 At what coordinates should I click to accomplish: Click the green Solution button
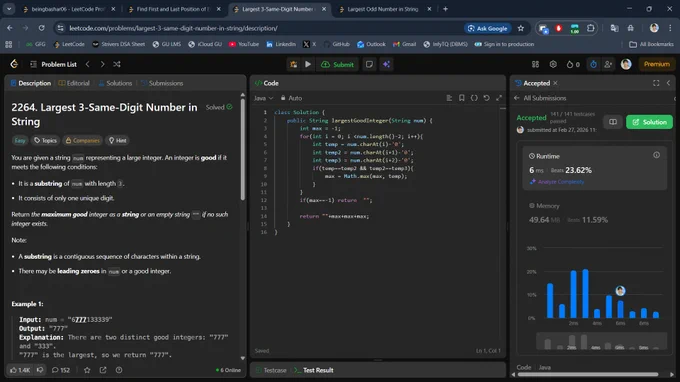pyautogui.click(x=649, y=122)
